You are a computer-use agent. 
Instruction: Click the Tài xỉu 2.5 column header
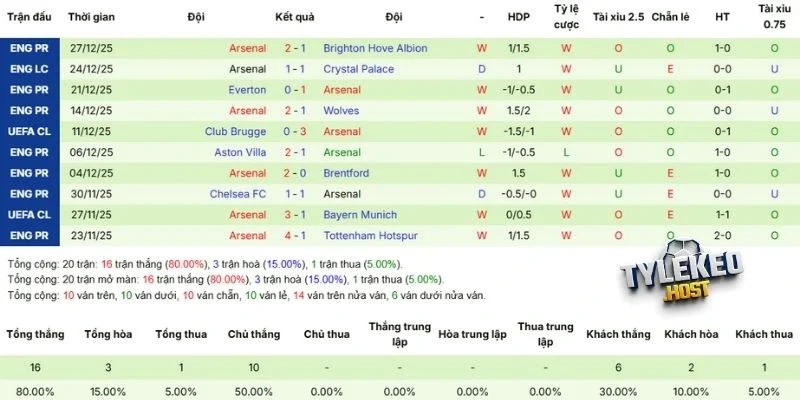click(618, 18)
